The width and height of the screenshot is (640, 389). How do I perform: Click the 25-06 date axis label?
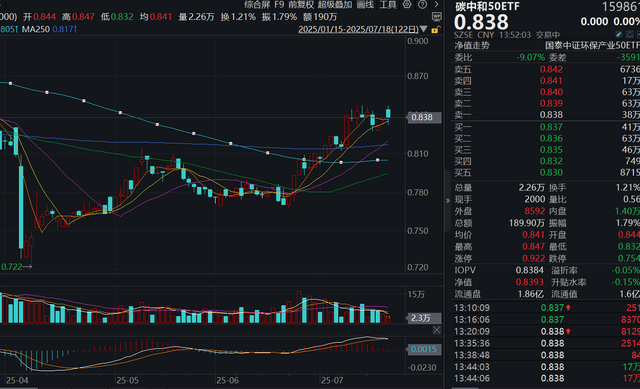click(227, 381)
